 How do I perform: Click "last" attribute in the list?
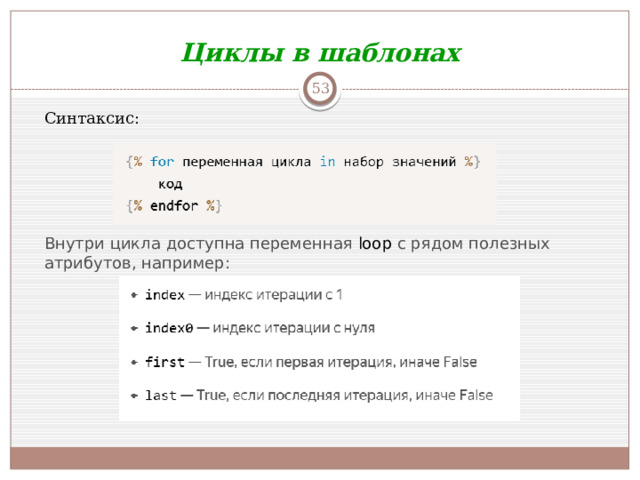click(161, 395)
